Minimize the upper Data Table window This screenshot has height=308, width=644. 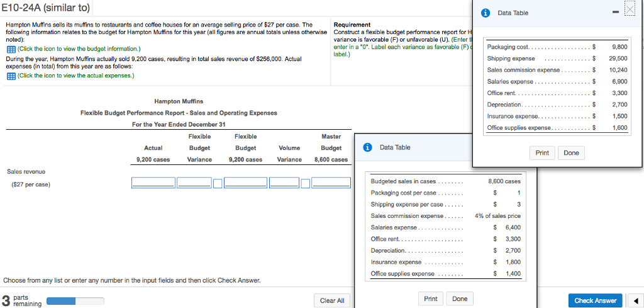click(x=616, y=13)
